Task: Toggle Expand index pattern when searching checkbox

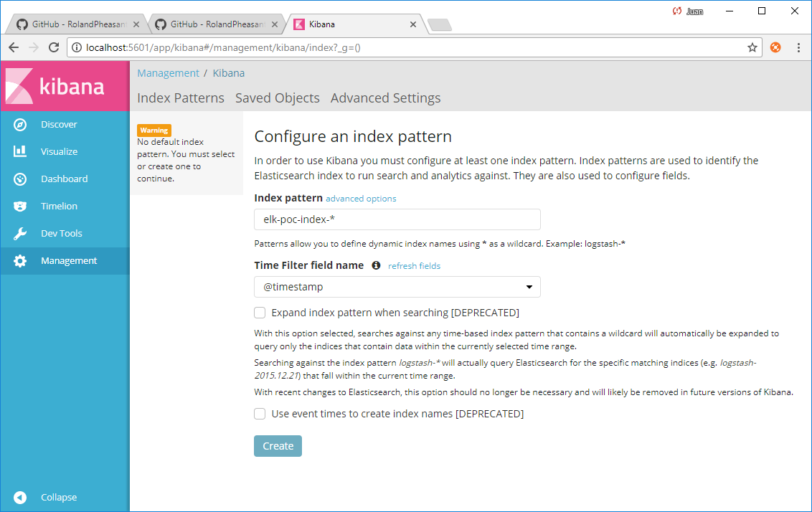Action: [260, 313]
